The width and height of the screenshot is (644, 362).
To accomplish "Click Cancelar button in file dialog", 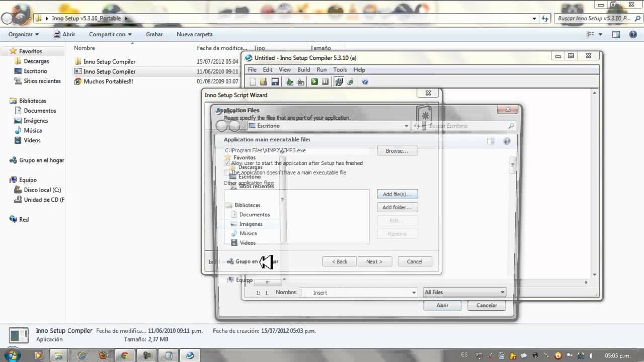I will tap(487, 305).
